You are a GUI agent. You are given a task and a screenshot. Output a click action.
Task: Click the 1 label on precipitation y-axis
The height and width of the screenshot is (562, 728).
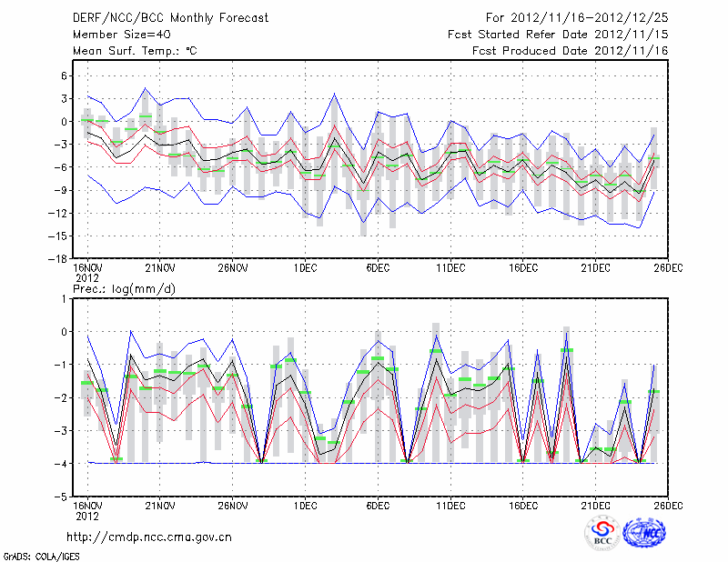point(66,298)
